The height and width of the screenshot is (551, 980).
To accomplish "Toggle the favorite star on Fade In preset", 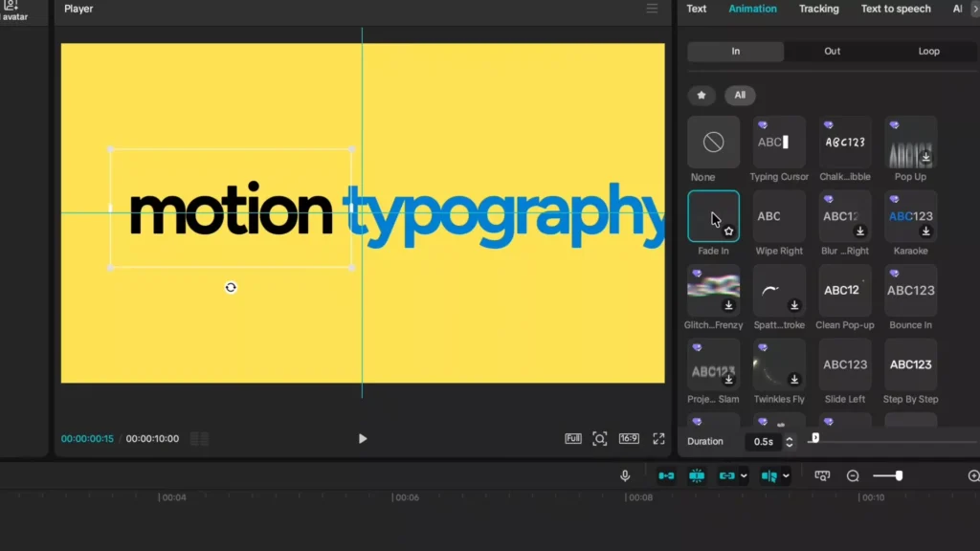I will tap(729, 231).
